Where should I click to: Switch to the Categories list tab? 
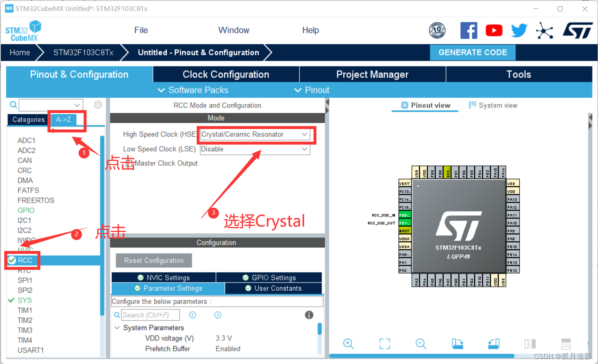[29, 120]
